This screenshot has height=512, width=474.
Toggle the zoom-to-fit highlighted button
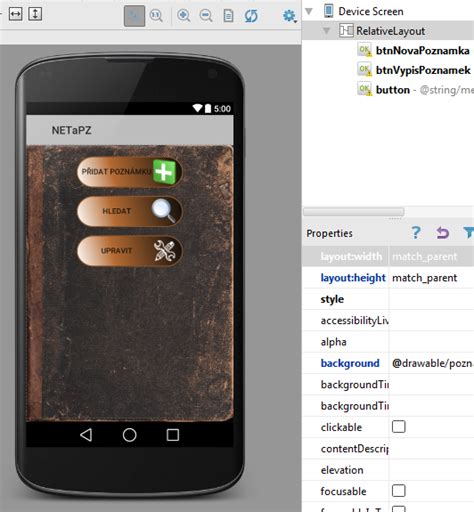[134, 16]
